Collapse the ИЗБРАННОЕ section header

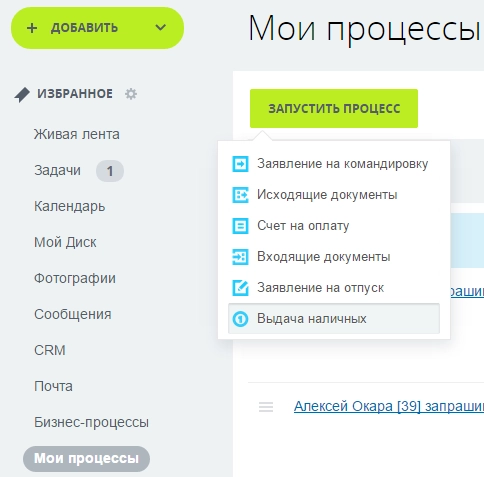click(75, 94)
